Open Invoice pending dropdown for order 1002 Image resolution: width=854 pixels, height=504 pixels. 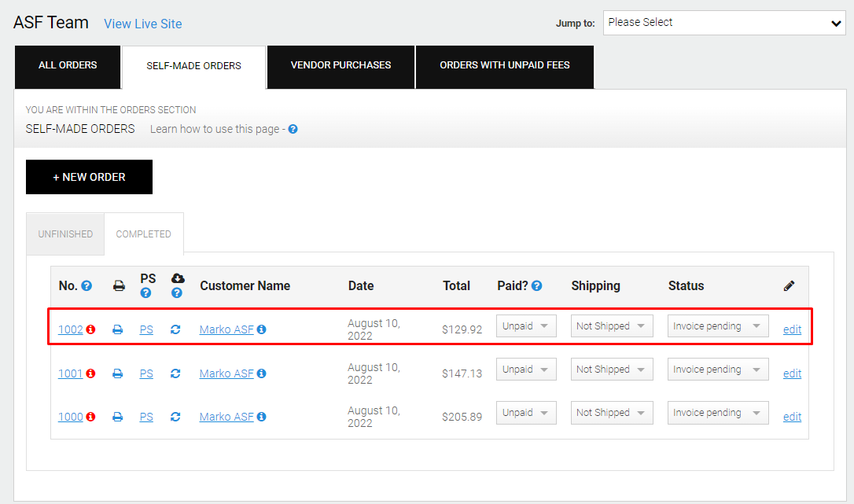coord(718,326)
